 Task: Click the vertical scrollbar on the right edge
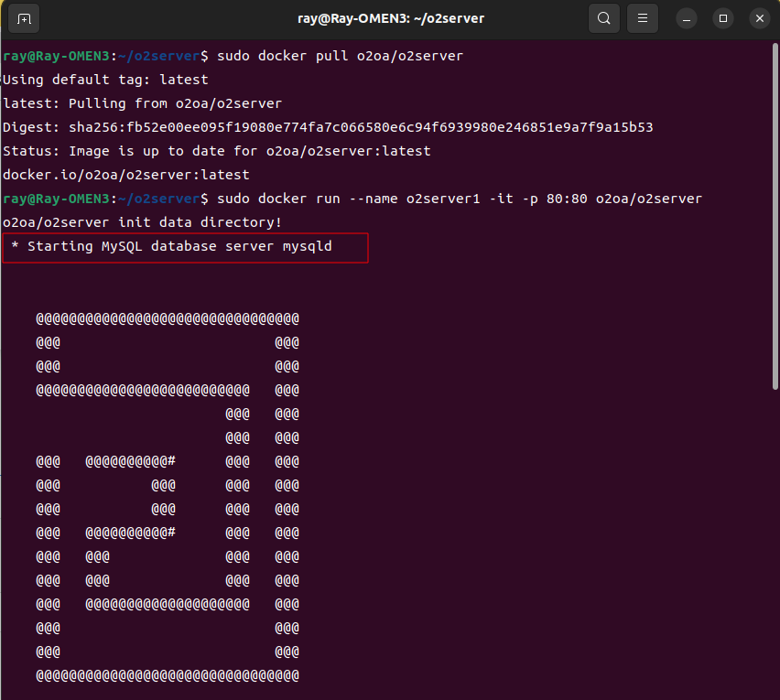click(x=775, y=229)
